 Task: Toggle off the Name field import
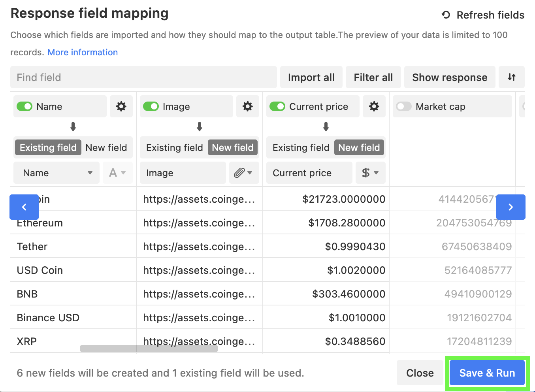coord(24,107)
